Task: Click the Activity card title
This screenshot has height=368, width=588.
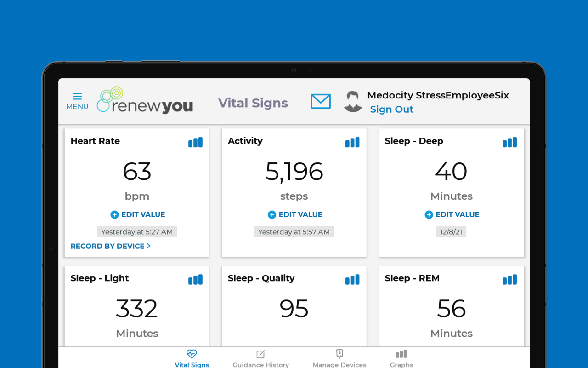Action: click(x=245, y=141)
